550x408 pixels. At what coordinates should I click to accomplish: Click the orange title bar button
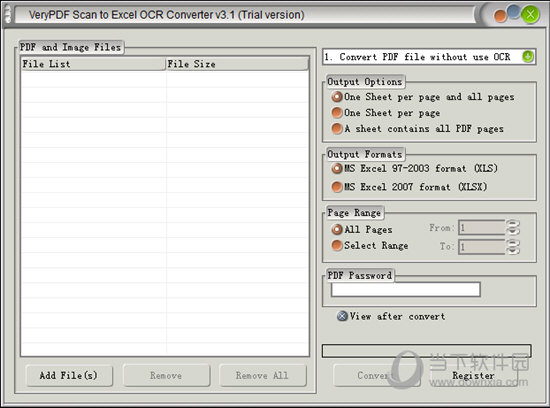[500, 16]
